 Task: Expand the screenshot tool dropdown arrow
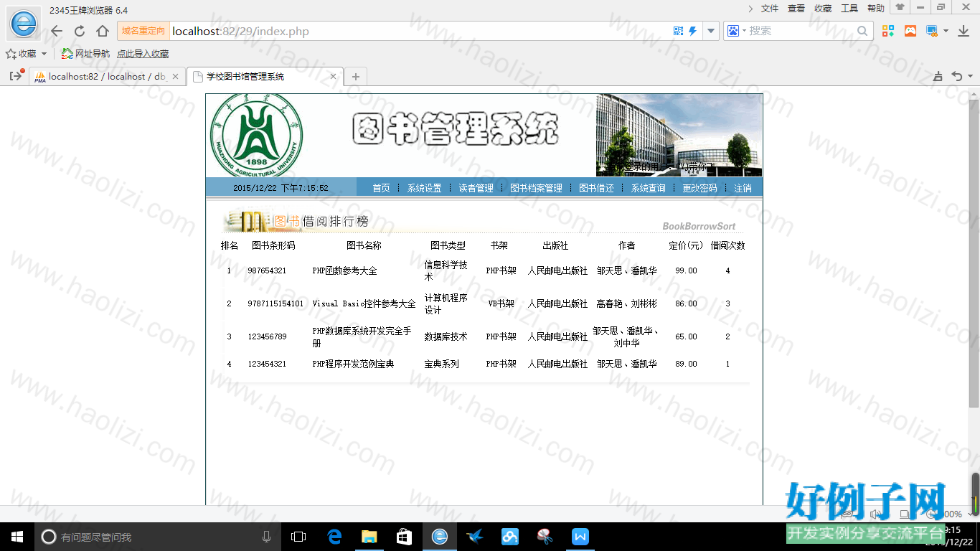coord(945,31)
